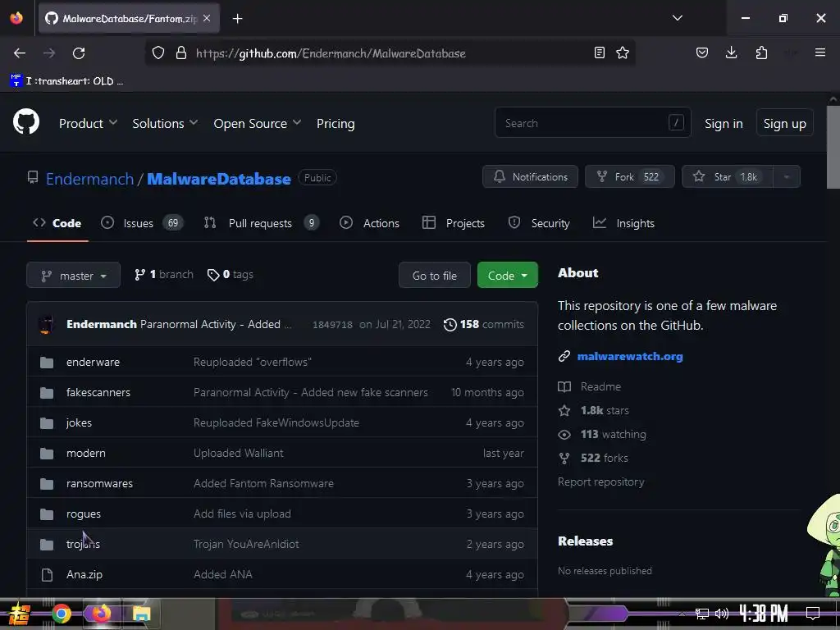This screenshot has width=840, height=630.
Task: Expand the Product menu
Action: coord(88,123)
